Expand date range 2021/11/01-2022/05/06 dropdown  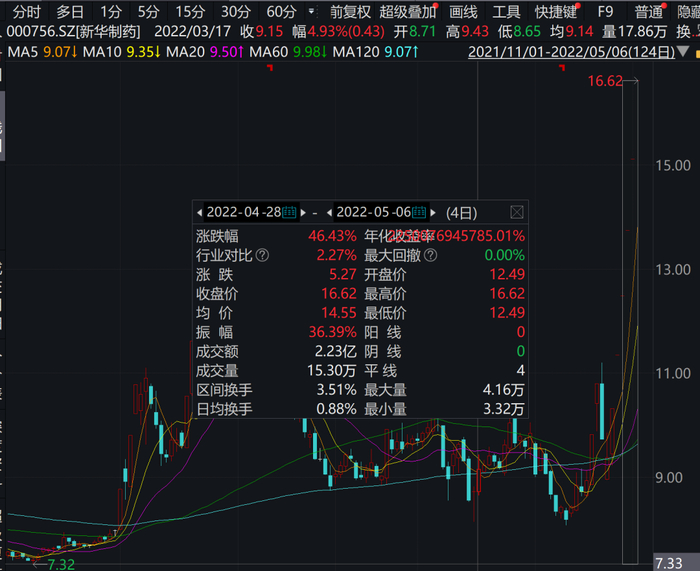(683, 52)
